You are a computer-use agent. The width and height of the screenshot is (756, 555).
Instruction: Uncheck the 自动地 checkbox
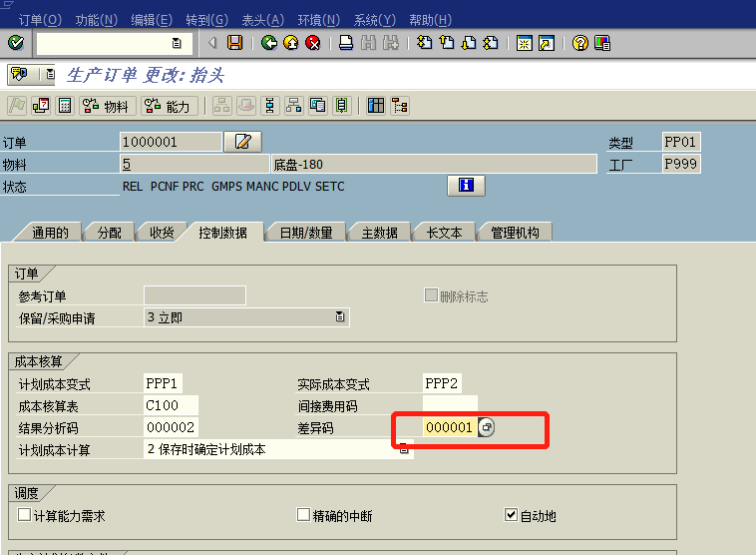click(x=511, y=514)
